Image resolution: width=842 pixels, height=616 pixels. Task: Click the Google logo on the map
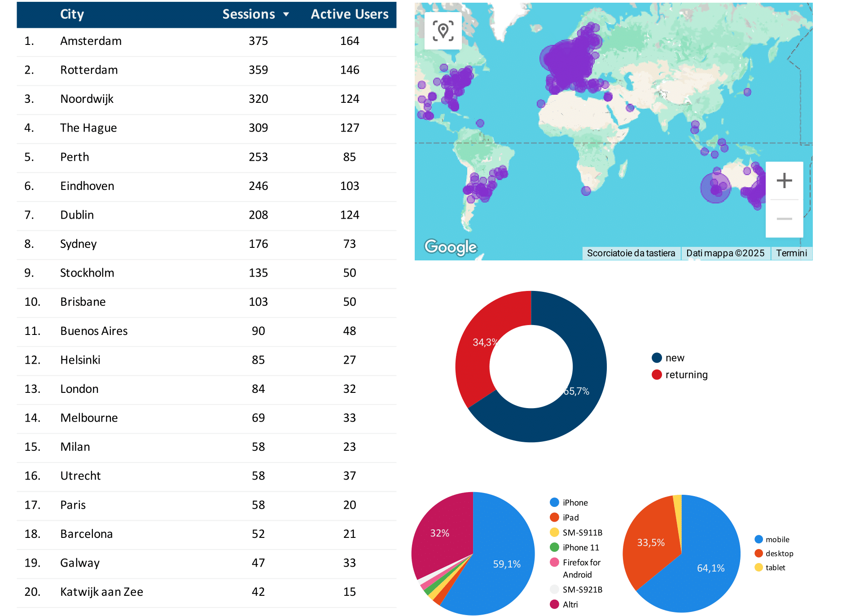click(x=450, y=246)
